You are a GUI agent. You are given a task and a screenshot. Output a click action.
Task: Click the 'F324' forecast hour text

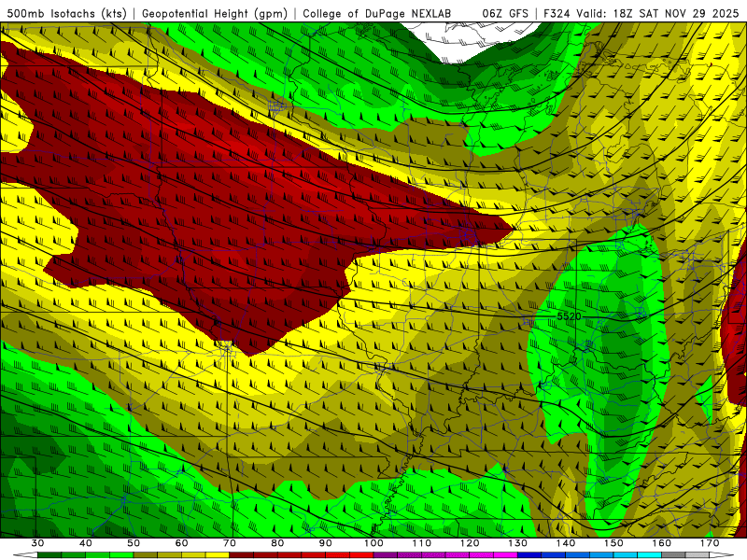click(557, 14)
